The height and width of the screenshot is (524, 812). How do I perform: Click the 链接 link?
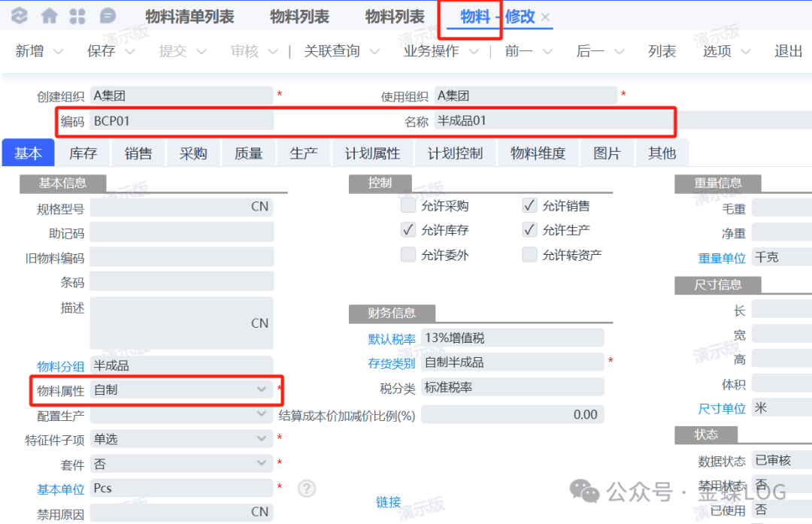coord(389,502)
